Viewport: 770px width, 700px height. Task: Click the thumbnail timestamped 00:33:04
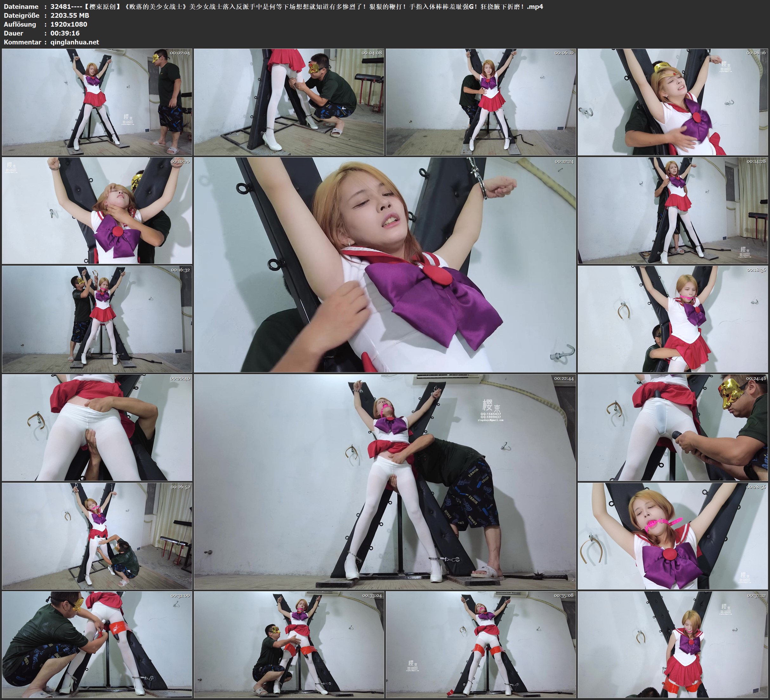289,644
